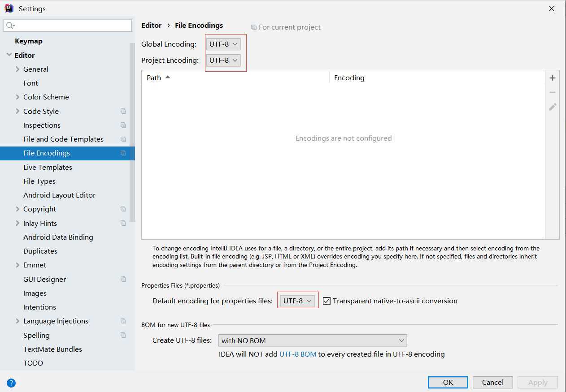This screenshot has height=392, width=566.
Task: Select Font under Editor
Action: pyautogui.click(x=30, y=83)
